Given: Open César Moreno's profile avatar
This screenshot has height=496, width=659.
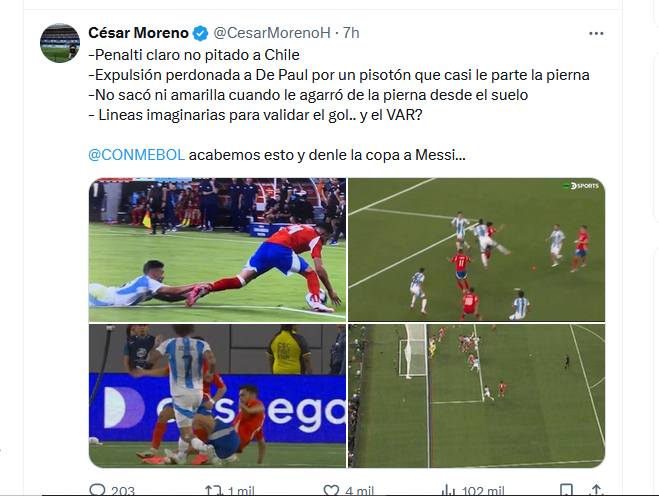Looking at the screenshot, I should click(60, 43).
